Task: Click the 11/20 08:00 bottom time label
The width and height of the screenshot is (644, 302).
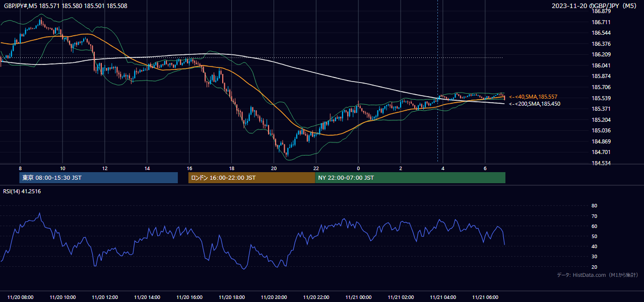Action: coord(21,297)
